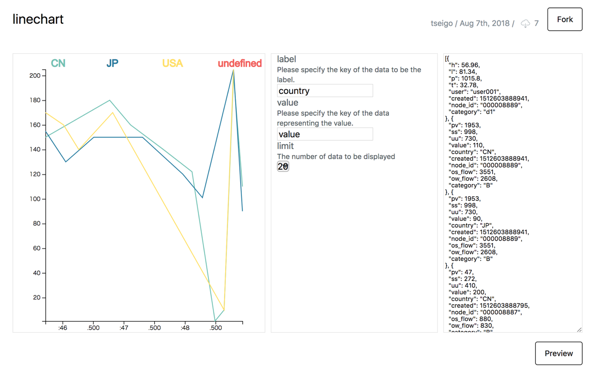The height and width of the screenshot is (391, 599).
Task: Click inside the JSON data text area
Action: point(513,193)
